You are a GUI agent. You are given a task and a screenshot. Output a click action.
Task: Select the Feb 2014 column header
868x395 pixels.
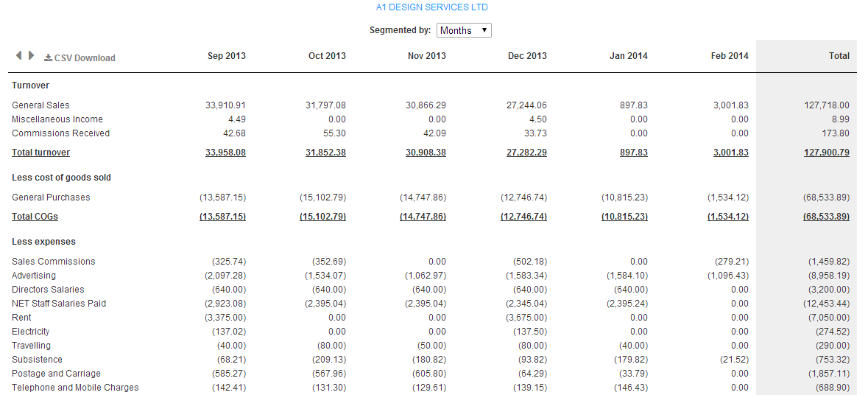[730, 56]
